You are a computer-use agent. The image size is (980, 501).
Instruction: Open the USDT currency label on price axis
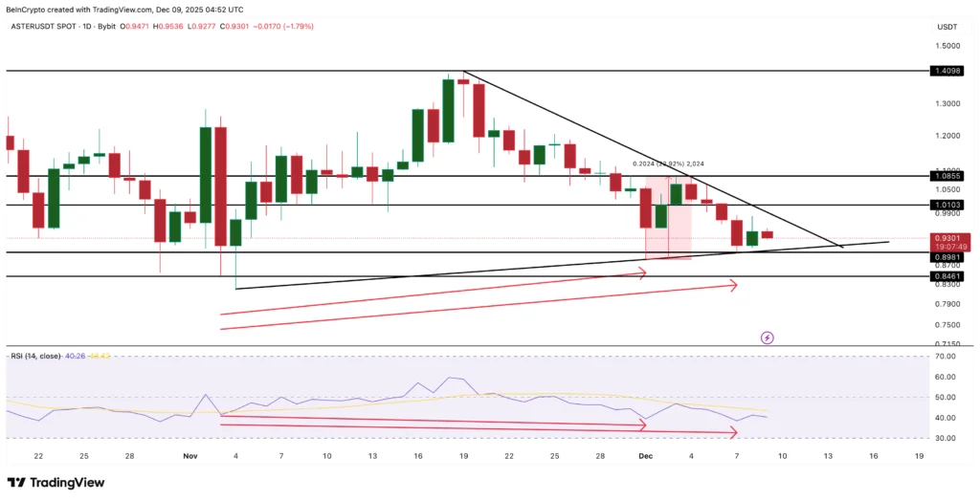pos(947,27)
